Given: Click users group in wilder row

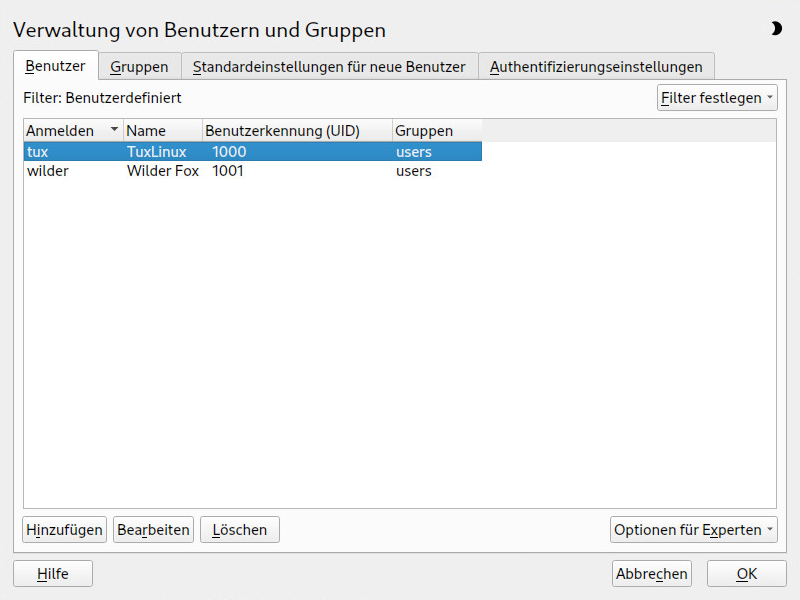Looking at the screenshot, I should point(414,170).
